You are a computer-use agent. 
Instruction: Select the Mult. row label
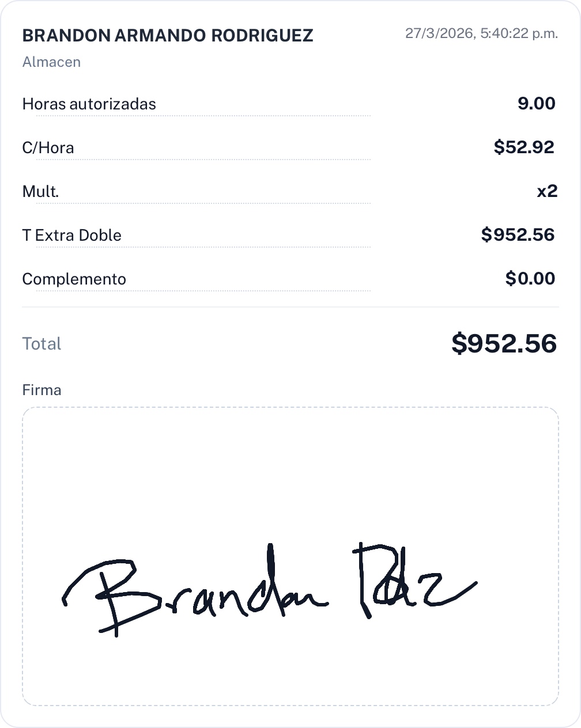pos(41,192)
